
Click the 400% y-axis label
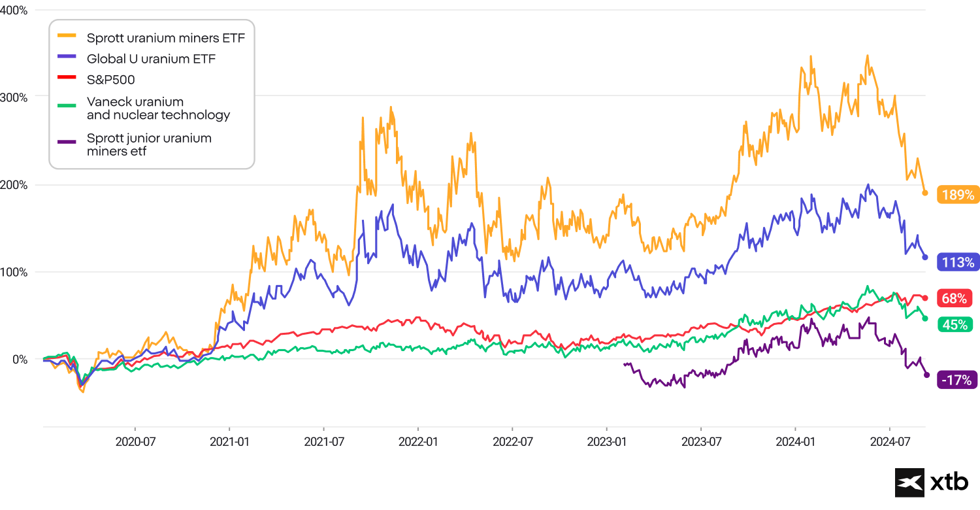[14, 10]
